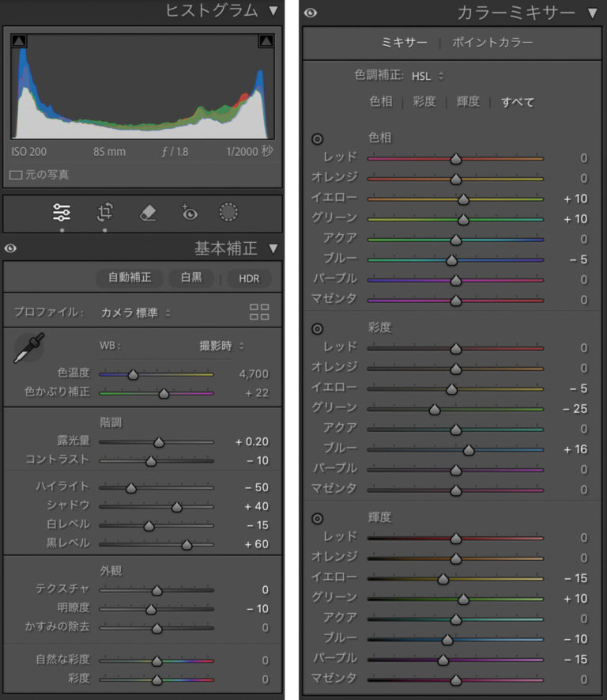Select the Edit sliders tool icon
Image resolution: width=607 pixels, height=700 pixels.
(x=62, y=212)
